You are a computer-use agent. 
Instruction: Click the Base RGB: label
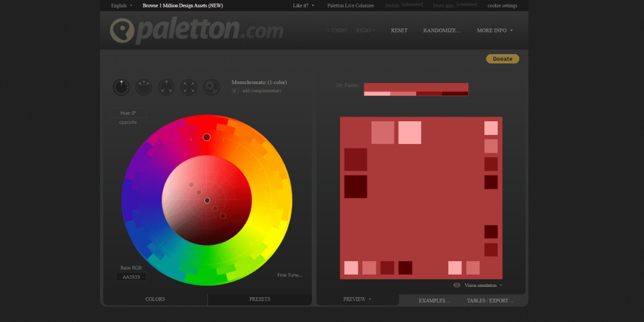[x=131, y=267]
